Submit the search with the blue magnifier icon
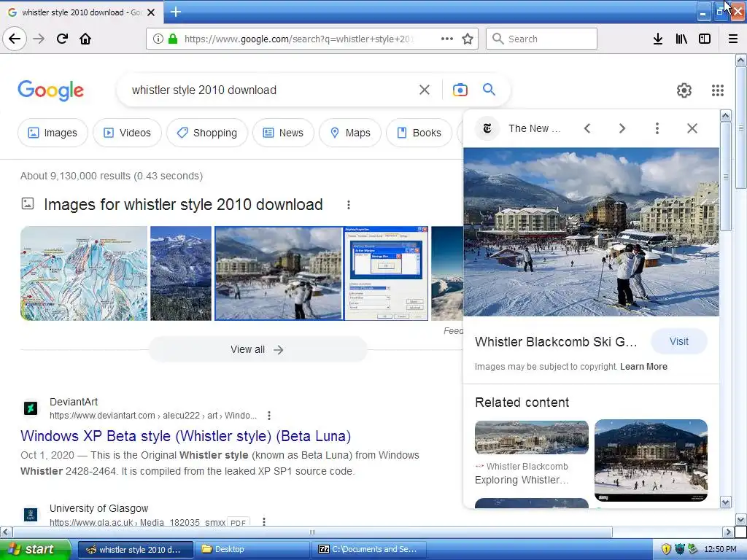The image size is (747, 560). coord(489,89)
